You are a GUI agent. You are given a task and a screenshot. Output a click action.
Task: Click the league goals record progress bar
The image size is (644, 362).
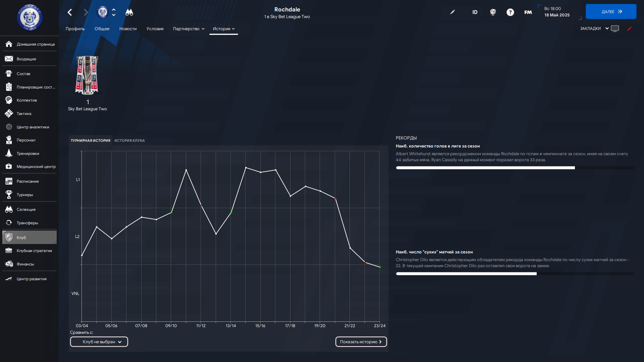[515, 168]
